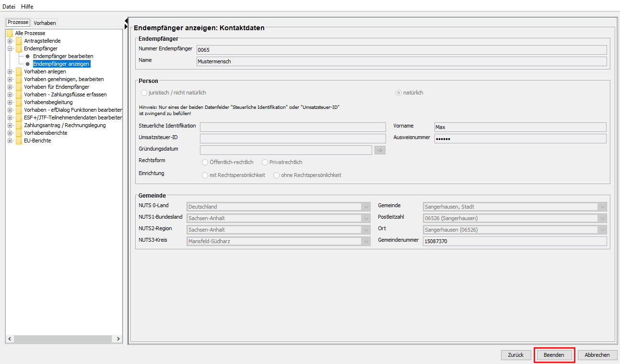
Task: Switch to the Vorhaben tab
Action: (45, 23)
